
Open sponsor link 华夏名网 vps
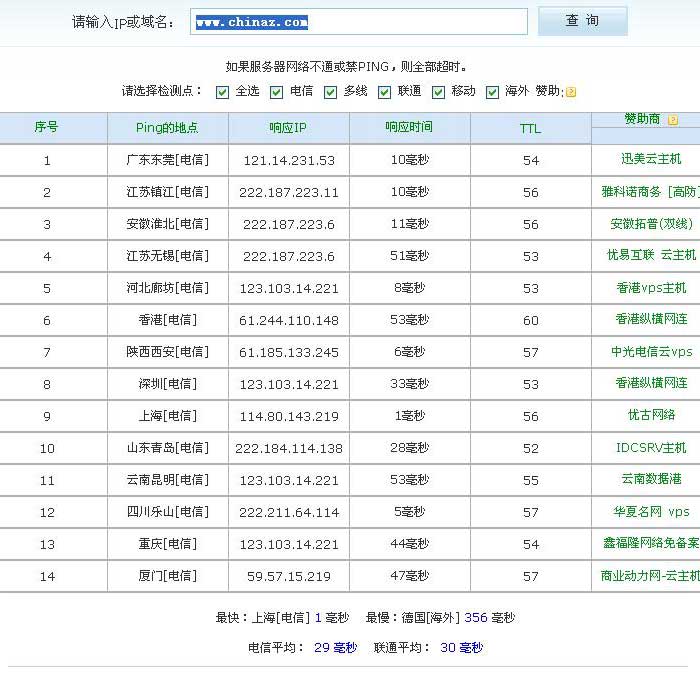[x=651, y=512]
